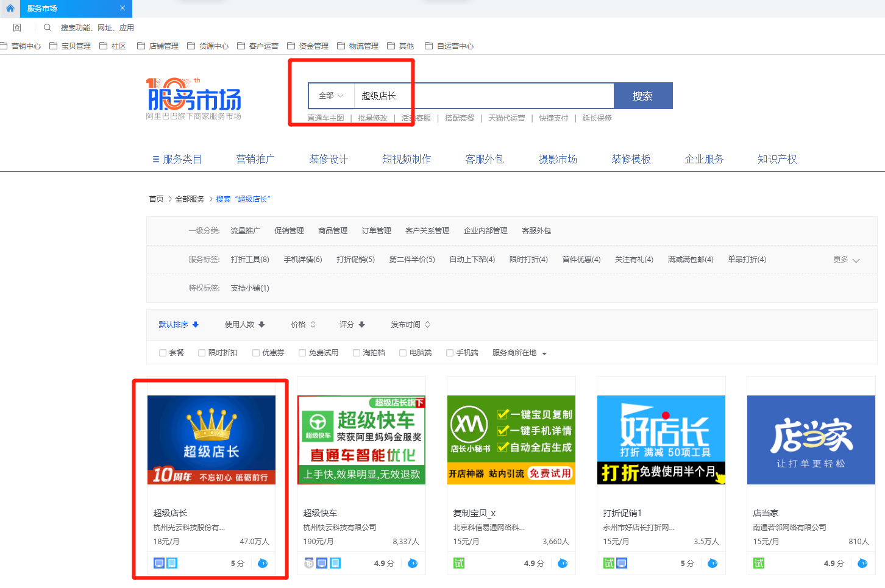
Task: Open the 店铺管理 bookmark folder
Action: point(158,46)
